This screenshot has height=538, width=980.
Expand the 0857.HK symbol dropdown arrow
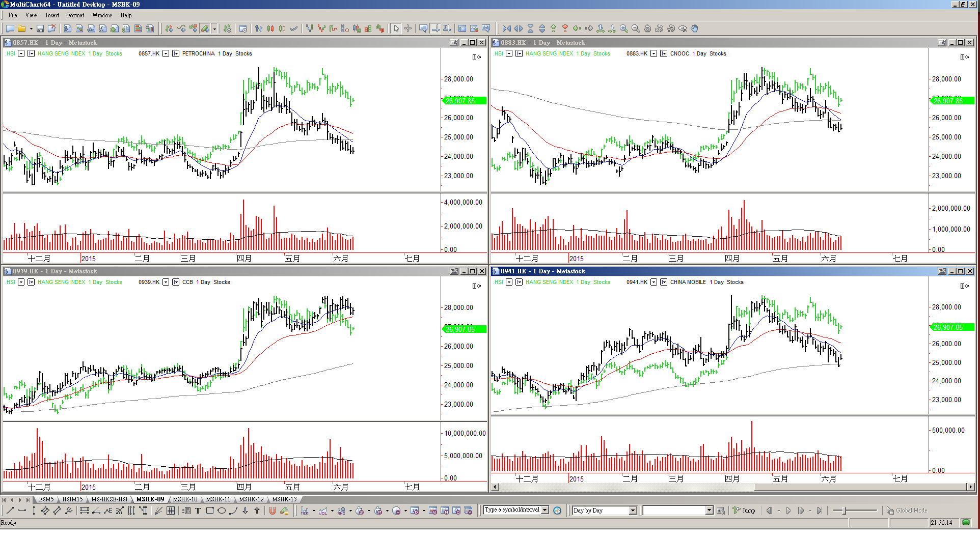tap(166, 54)
